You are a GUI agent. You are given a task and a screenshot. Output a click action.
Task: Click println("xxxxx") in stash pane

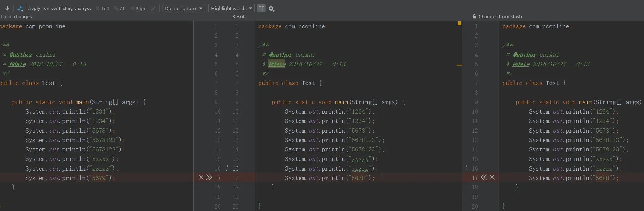tap(575, 159)
